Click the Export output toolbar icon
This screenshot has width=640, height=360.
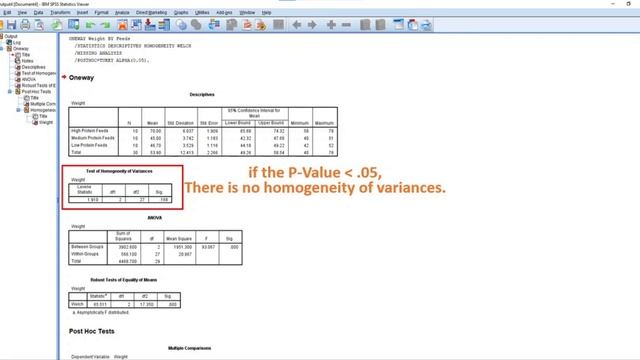pos(57,25)
